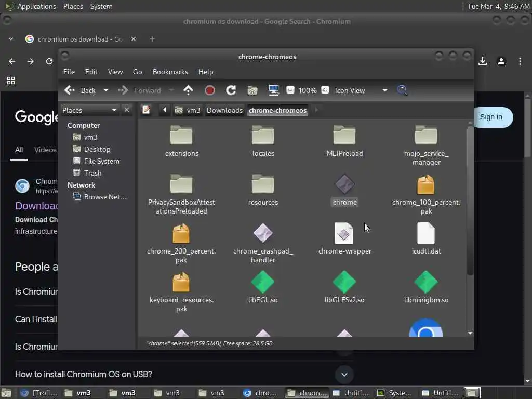The width and height of the screenshot is (532, 399).
Task: Select the PrivacySandboxAttestationsPreloaded folder
Action: tap(181, 194)
